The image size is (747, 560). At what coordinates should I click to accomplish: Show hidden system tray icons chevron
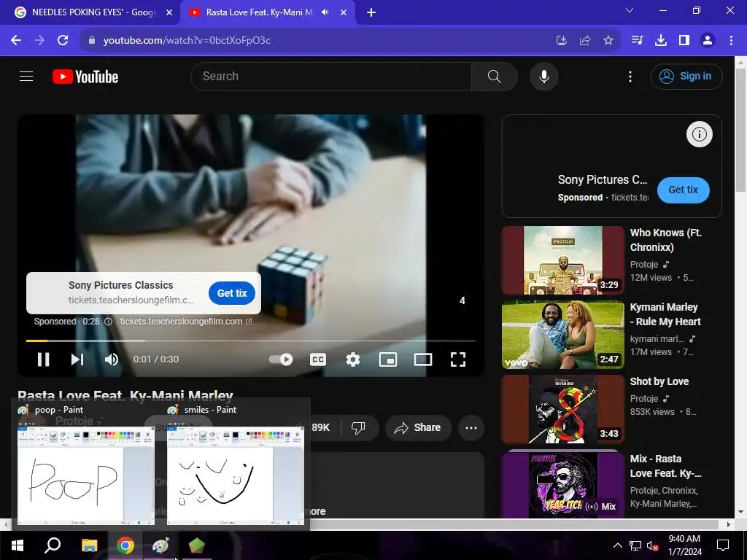[617, 545]
